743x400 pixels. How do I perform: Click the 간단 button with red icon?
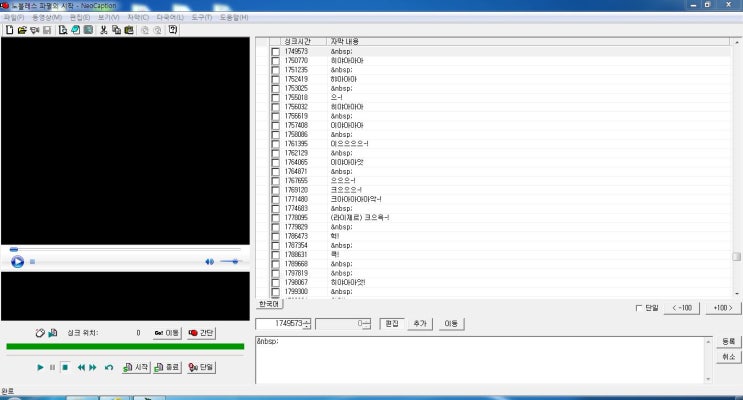click(x=201, y=333)
